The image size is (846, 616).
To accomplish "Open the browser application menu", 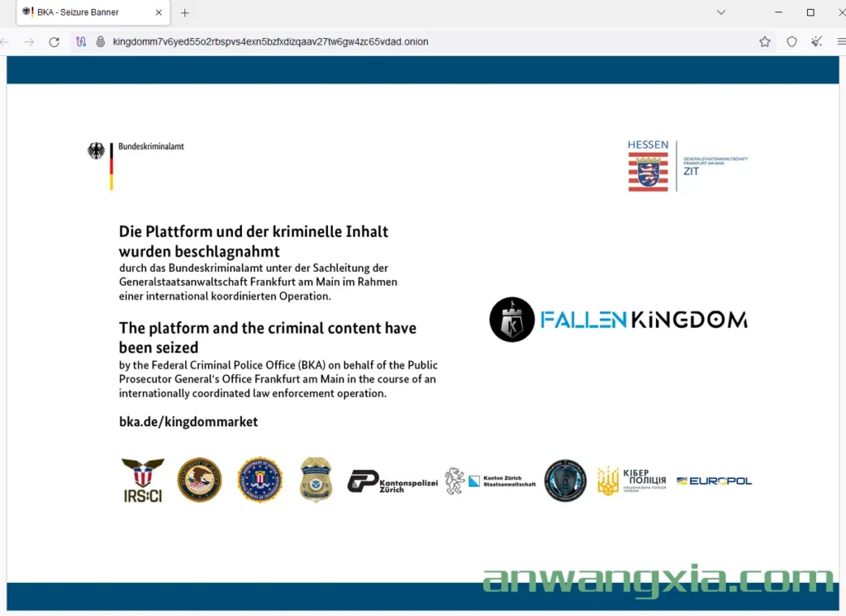I will click(x=841, y=41).
